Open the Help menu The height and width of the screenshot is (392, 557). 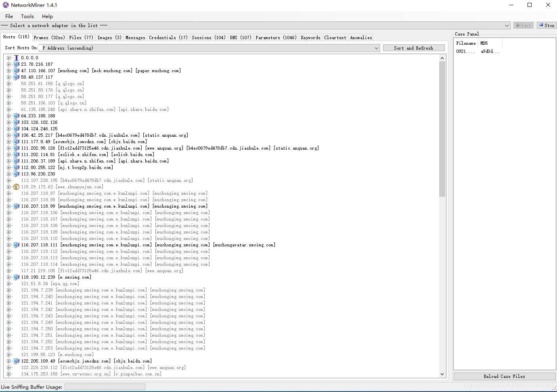pos(47,17)
